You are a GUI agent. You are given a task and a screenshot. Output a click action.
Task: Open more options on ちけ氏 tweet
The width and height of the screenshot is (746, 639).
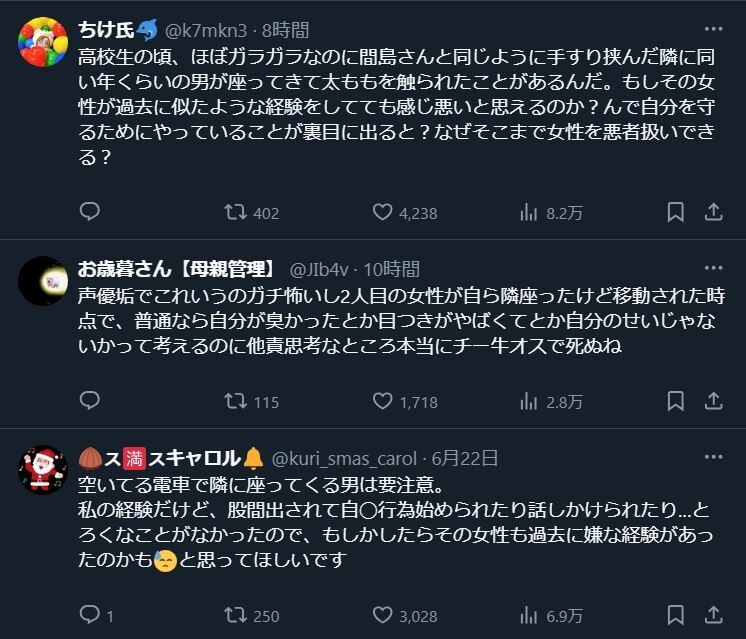(713, 29)
